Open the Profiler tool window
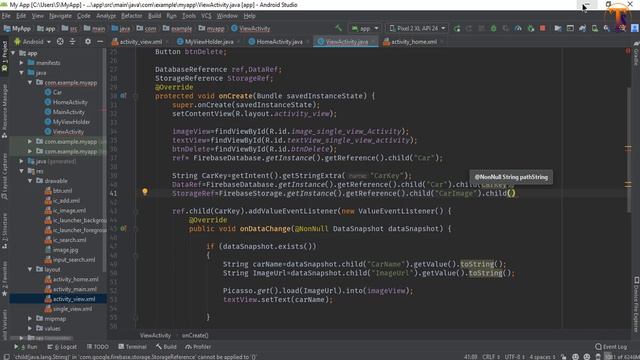Screen dimensions: 640x360 coord(198,347)
